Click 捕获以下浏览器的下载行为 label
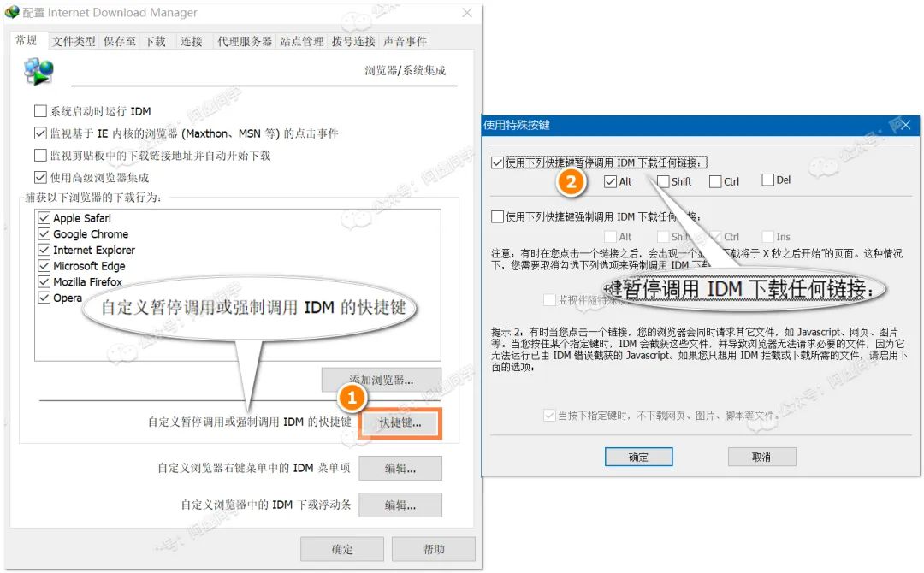This screenshot has height=573, width=924. click(92, 198)
